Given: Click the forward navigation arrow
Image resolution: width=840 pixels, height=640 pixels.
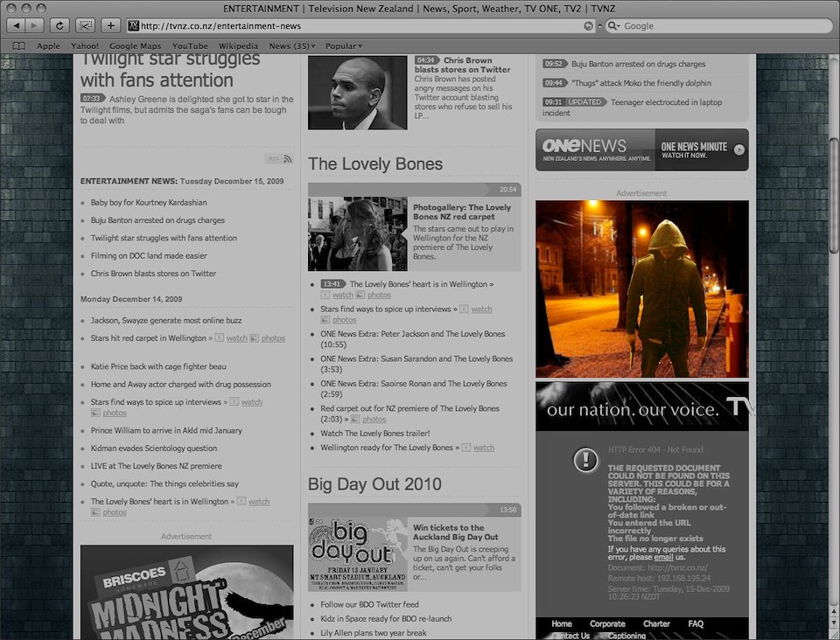Looking at the screenshot, I should pyautogui.click(x=34, y=25).
